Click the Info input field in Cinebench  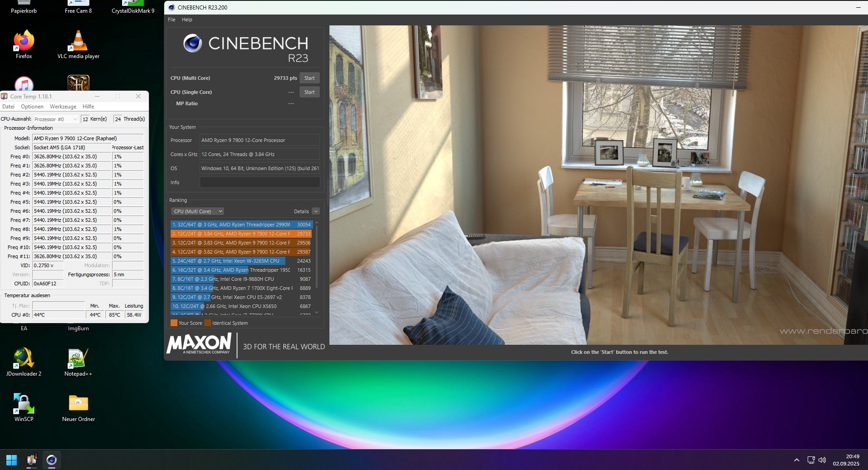[x=260, y=182]
